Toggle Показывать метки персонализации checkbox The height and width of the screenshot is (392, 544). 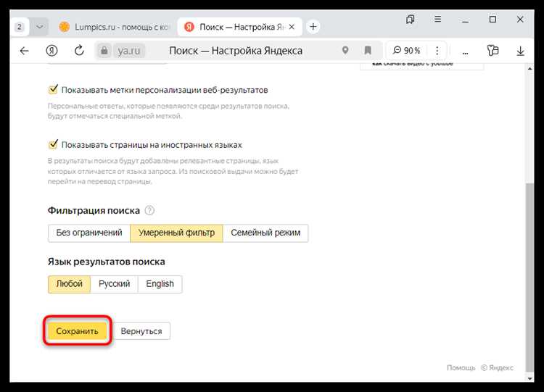(53, 90)
